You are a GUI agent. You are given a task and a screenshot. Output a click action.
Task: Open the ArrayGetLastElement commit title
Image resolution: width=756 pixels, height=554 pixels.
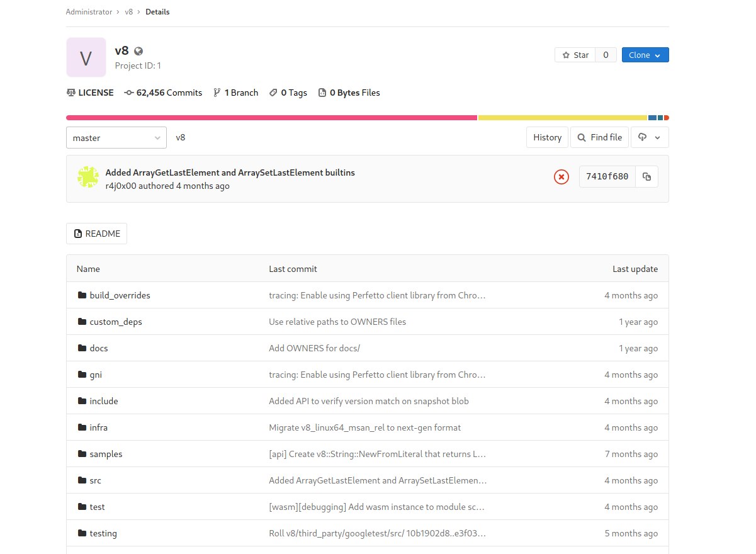click(230, 172)
